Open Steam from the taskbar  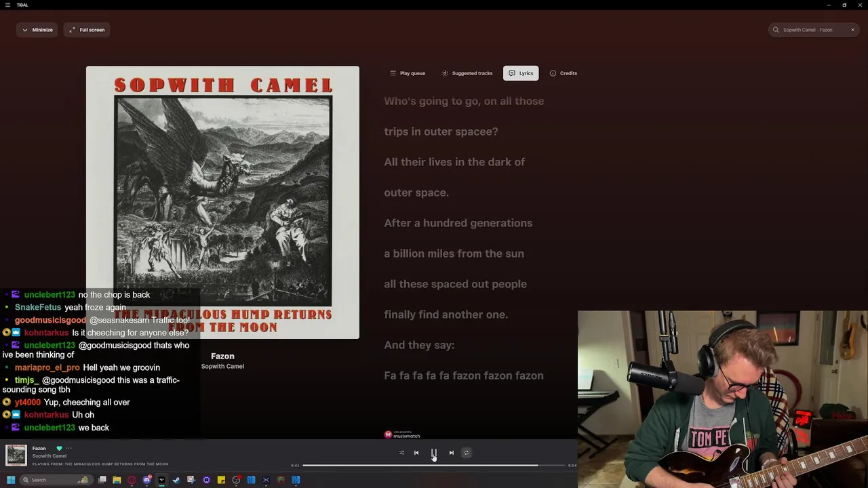176,480
